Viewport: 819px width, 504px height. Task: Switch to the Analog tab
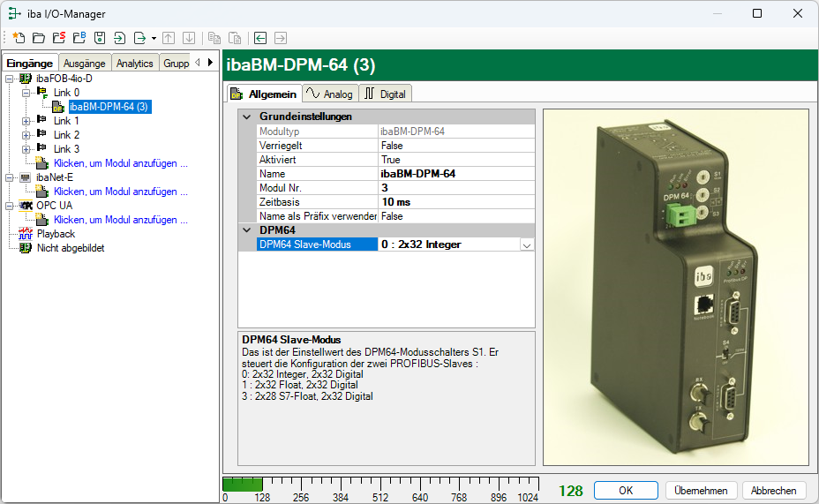[x=328, y=94]
